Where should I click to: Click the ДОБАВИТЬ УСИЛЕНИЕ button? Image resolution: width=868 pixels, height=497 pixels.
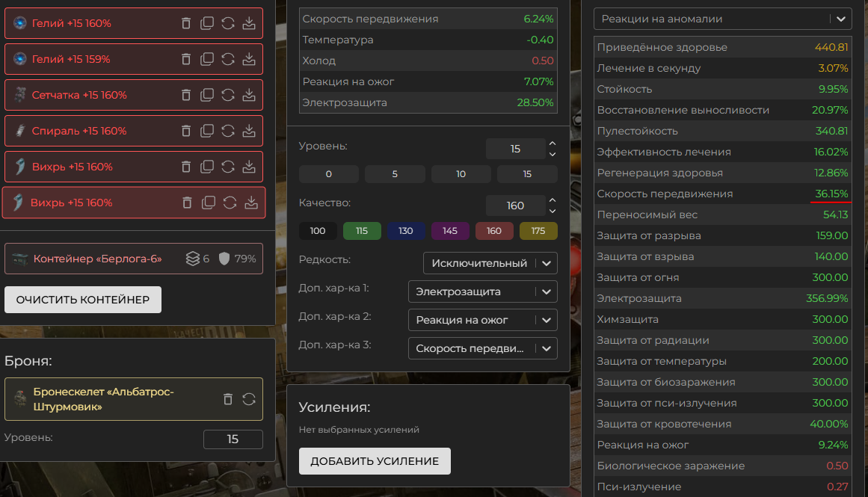click(375, 461)
